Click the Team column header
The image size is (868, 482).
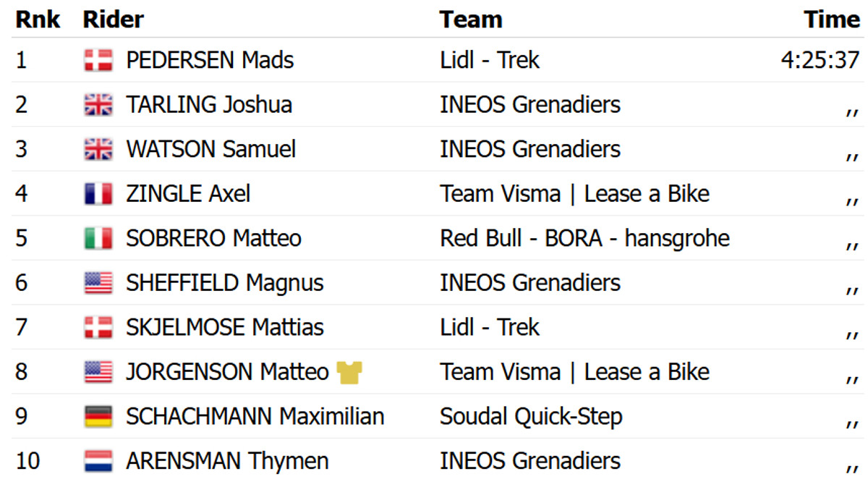471,20
